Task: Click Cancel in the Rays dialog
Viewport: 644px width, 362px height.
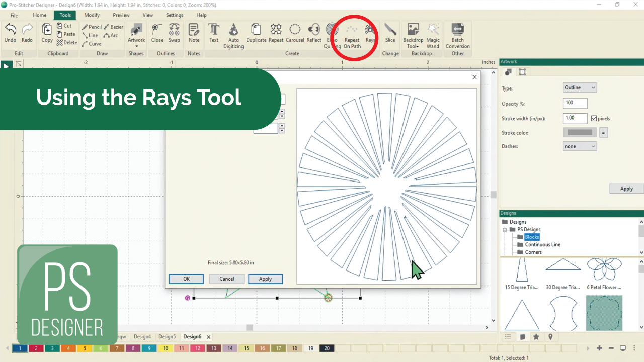Action: click(x=226, y=279)
